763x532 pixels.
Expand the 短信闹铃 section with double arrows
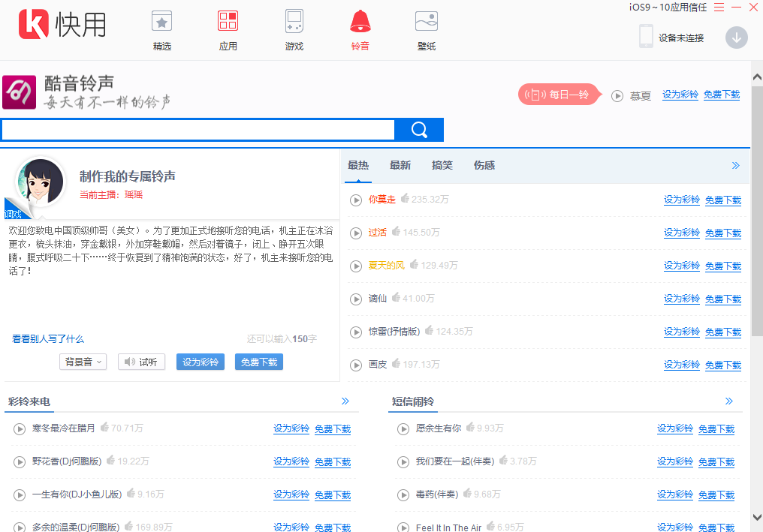pyautogui.click(x=728, y=401)
